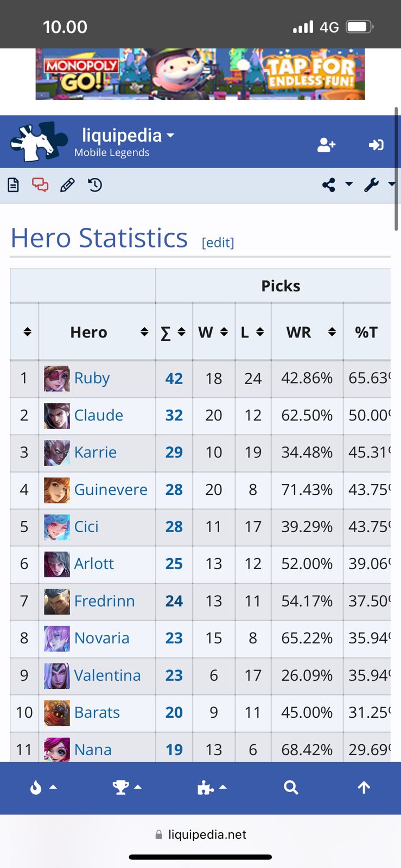View page history via clock icon
The height and width of the screenshot is (868, 401).
pyautogui.click(x=94, y=185)
